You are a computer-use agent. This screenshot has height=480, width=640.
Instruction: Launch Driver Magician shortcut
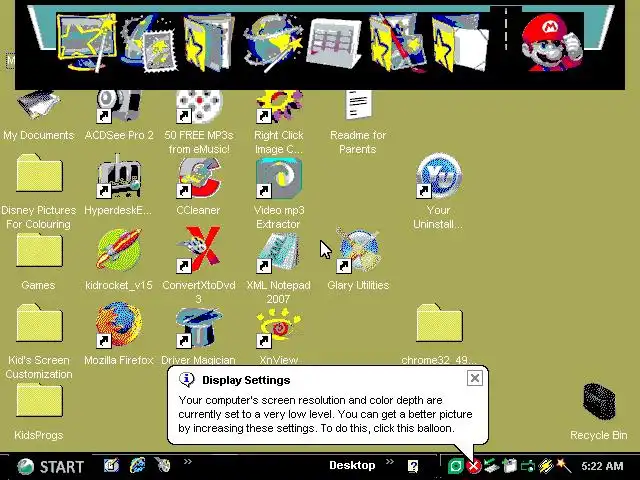coord(199,327)
